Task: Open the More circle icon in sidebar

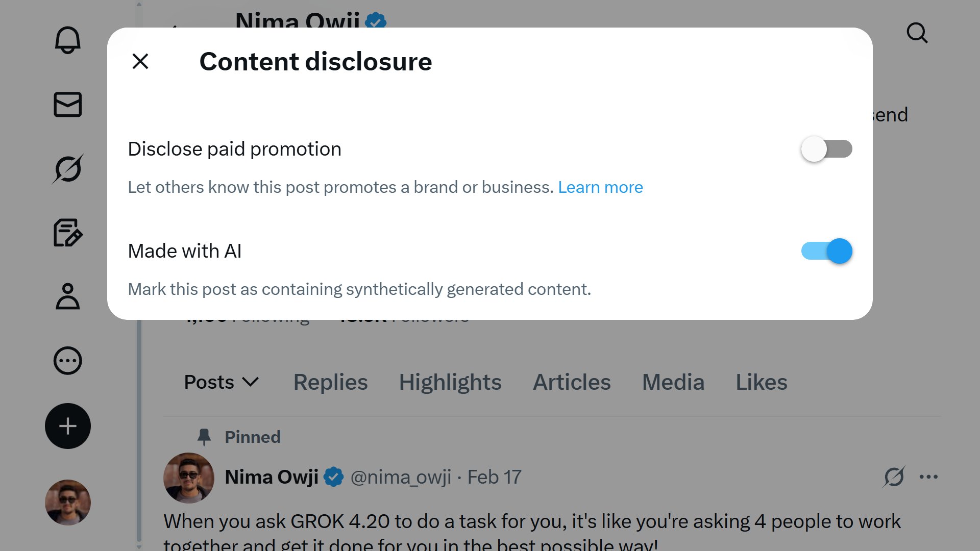Action: click(67, 361)
